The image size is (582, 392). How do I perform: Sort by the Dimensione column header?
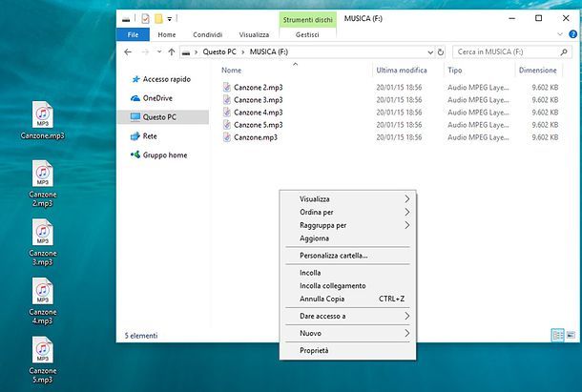pos(538,71)
